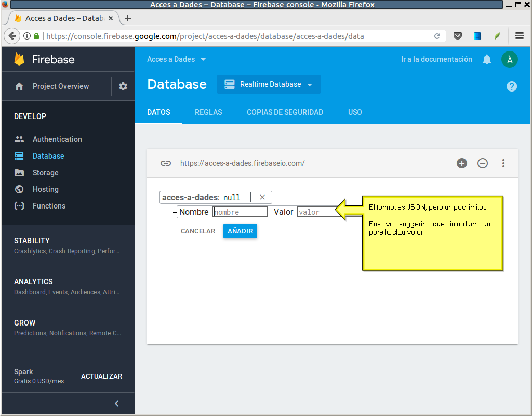Click the Spark plan label
The height and width of the screenshot is (416, 532).
coord(23,372)
